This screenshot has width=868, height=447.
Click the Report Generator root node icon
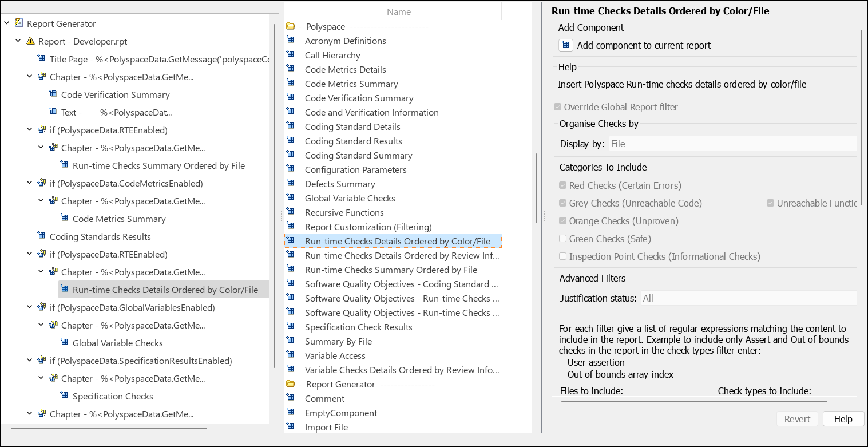click(x=19, y=23)
